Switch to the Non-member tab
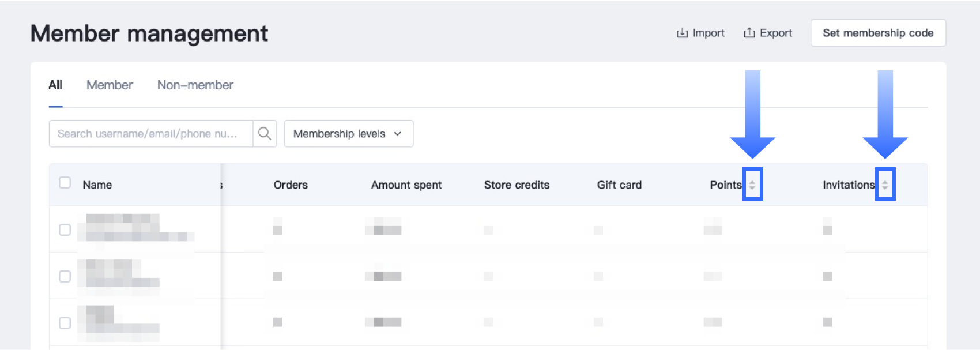Screen dimensions: 980x350 click(195, 85)
